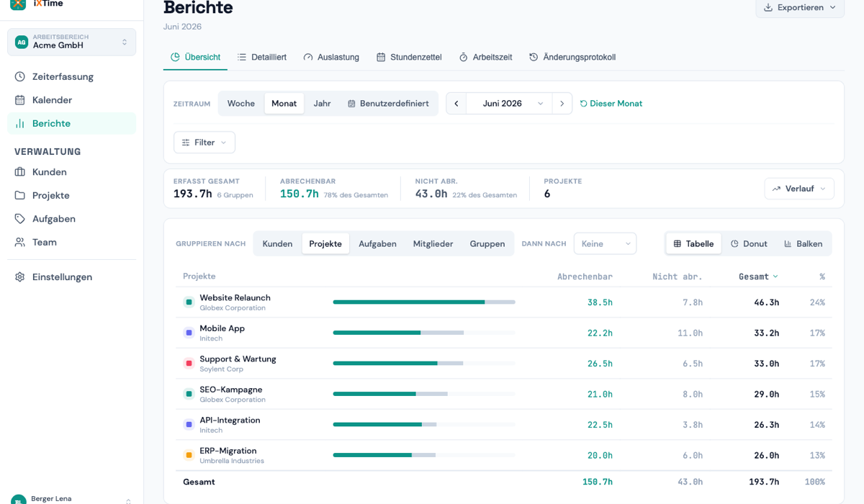
Task: Switch period to Woche
Action: pyautogui.click(x=241, y=104)
